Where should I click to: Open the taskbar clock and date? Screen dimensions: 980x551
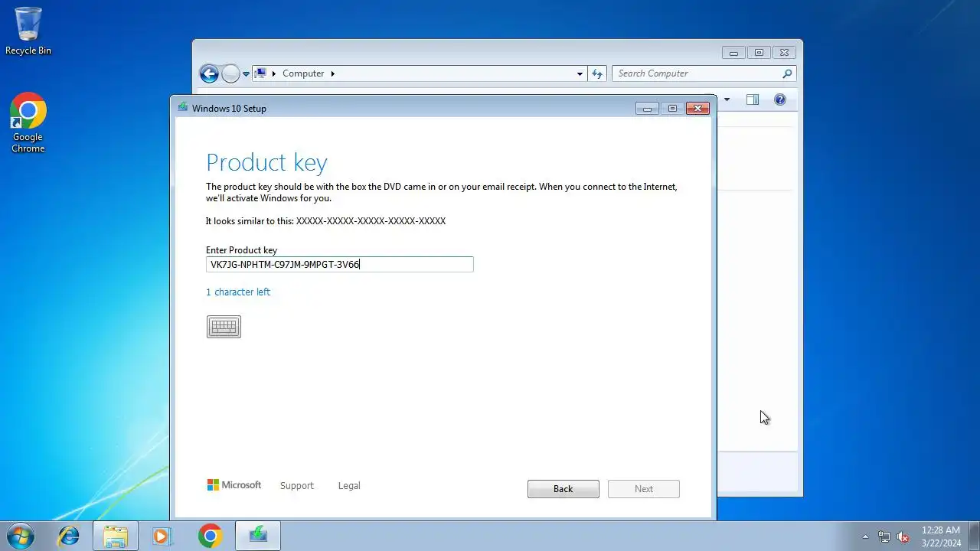pyautogui.click(x=941, y=536)
